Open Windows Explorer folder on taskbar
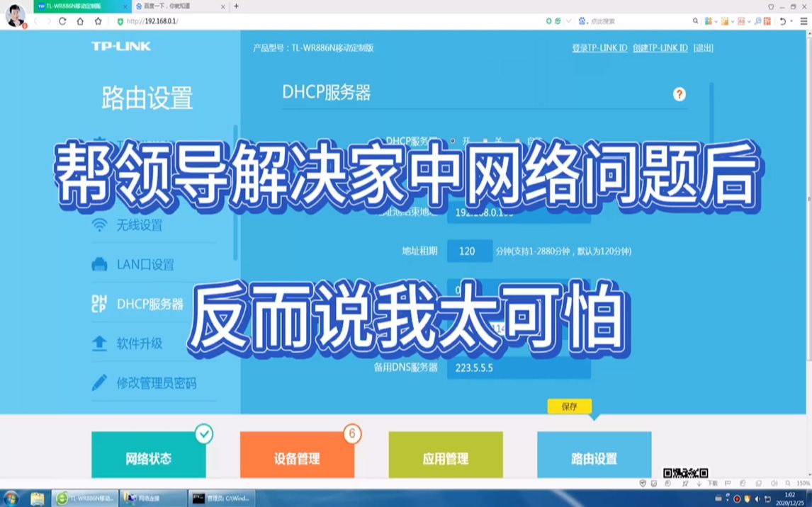This screenshot has width=812, height=507. [x=38, y=499]
